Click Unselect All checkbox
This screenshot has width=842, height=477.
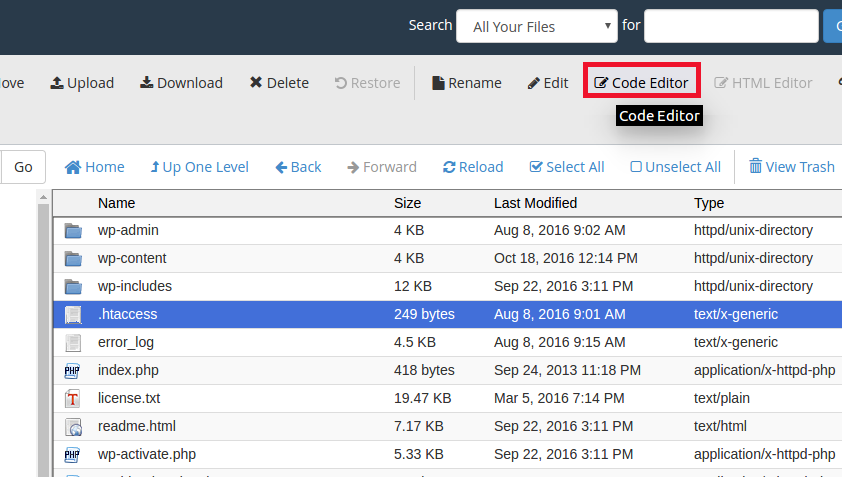[x=675, y=167]
